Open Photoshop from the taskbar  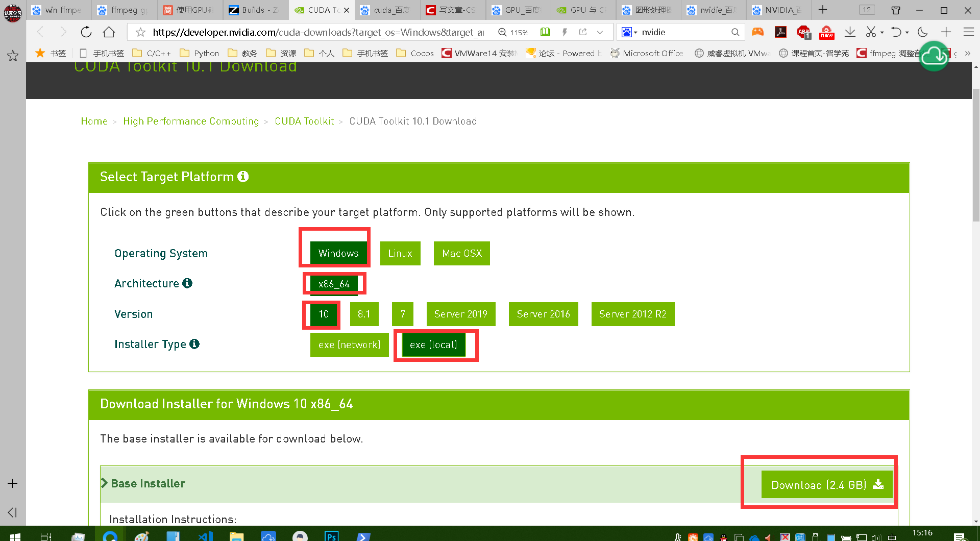point(331,536)
